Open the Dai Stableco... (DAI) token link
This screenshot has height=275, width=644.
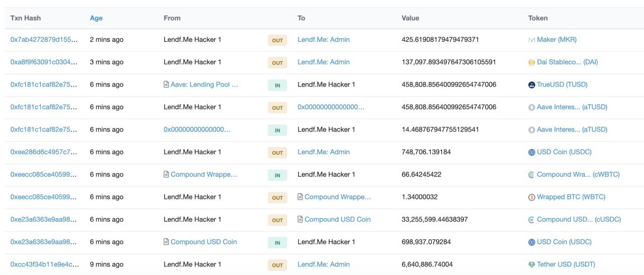click(x=568, y=62)
